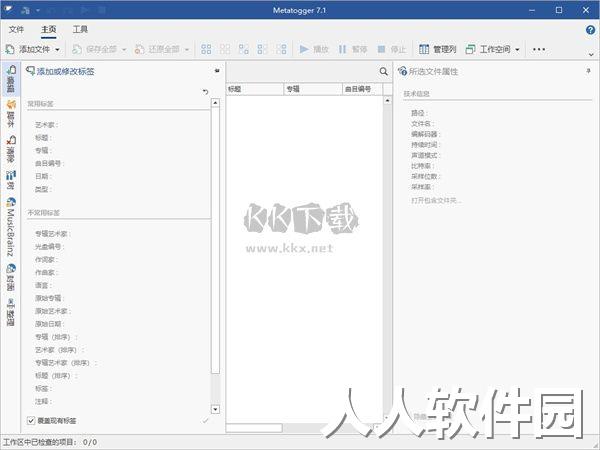Collapse the ribbon with the chevron
600x450 pixels.
click(x=591, y=55)
